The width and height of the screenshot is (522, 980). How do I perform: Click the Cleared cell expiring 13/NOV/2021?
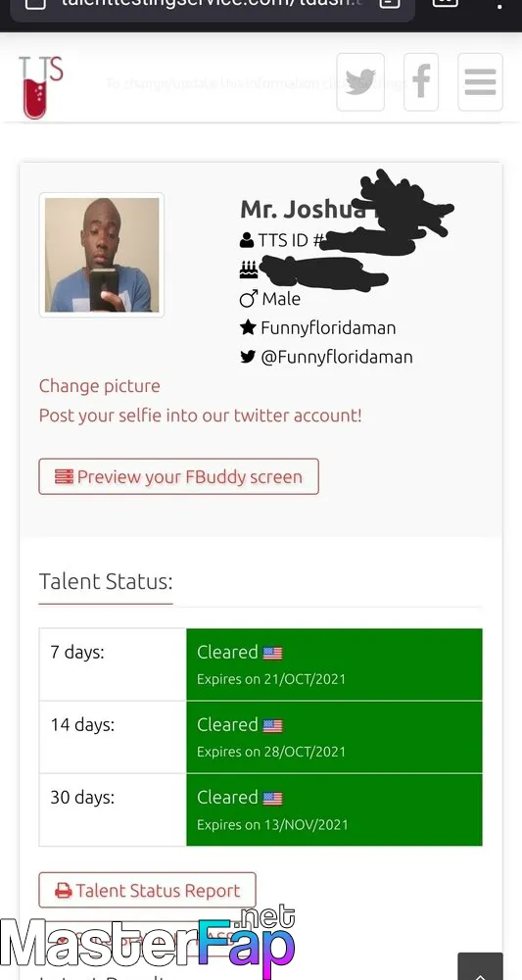(x=334, y=810)
